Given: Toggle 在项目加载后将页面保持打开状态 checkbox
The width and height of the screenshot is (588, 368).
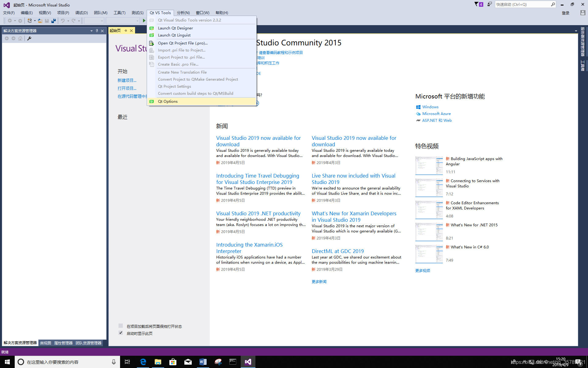Looking at the screenshot, I should [121, 326].
